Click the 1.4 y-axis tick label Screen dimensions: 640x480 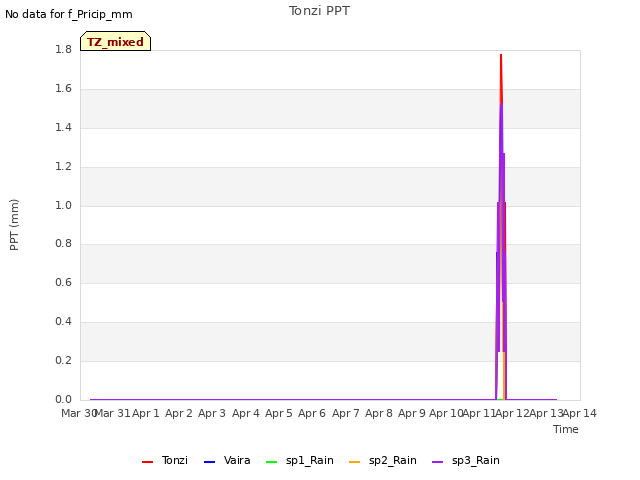(63, 128)
